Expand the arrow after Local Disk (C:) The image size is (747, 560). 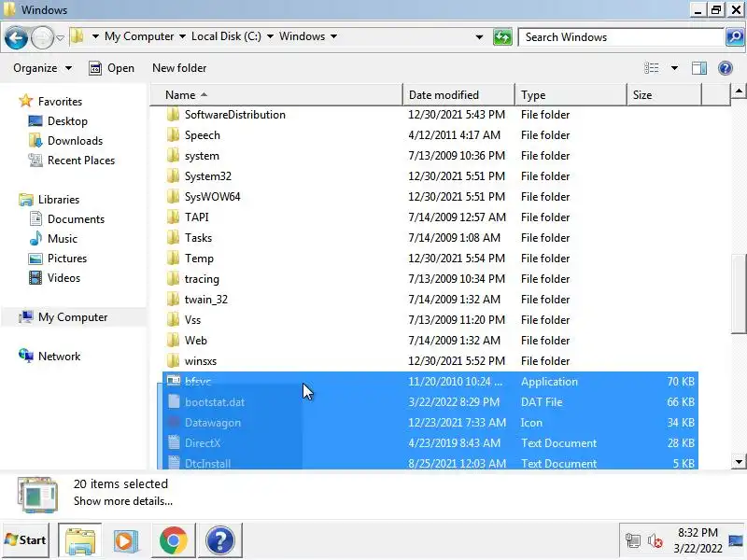[270, 36]
